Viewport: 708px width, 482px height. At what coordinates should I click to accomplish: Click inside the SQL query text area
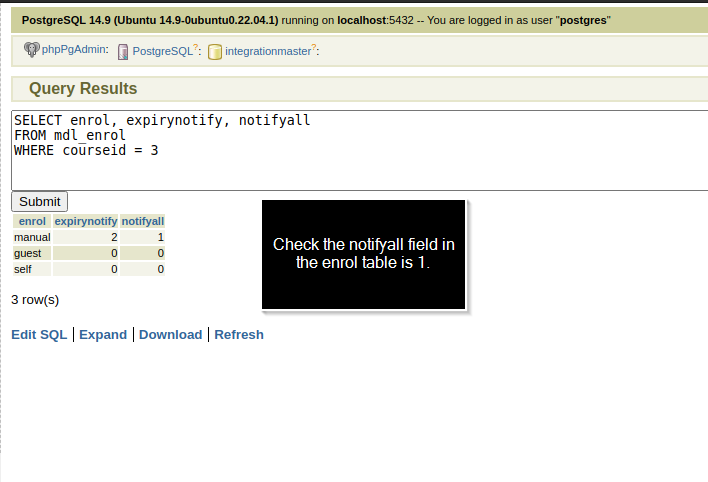click(x=359, y=150)
